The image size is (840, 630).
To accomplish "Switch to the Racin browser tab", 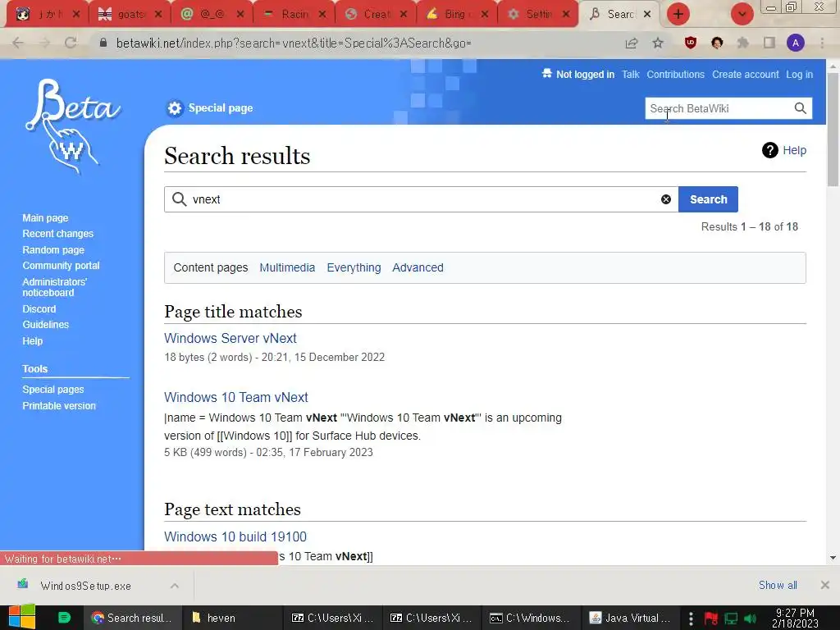I will point(294,15).
